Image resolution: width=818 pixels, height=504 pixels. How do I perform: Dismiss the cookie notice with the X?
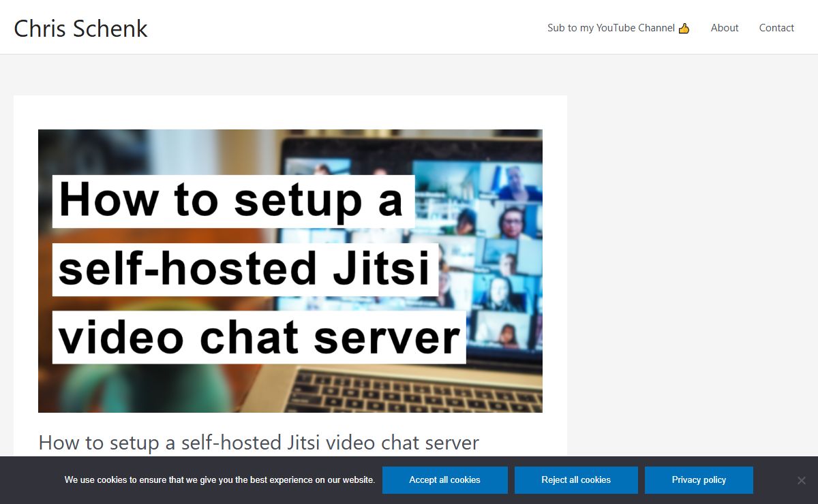coord(802,480)
